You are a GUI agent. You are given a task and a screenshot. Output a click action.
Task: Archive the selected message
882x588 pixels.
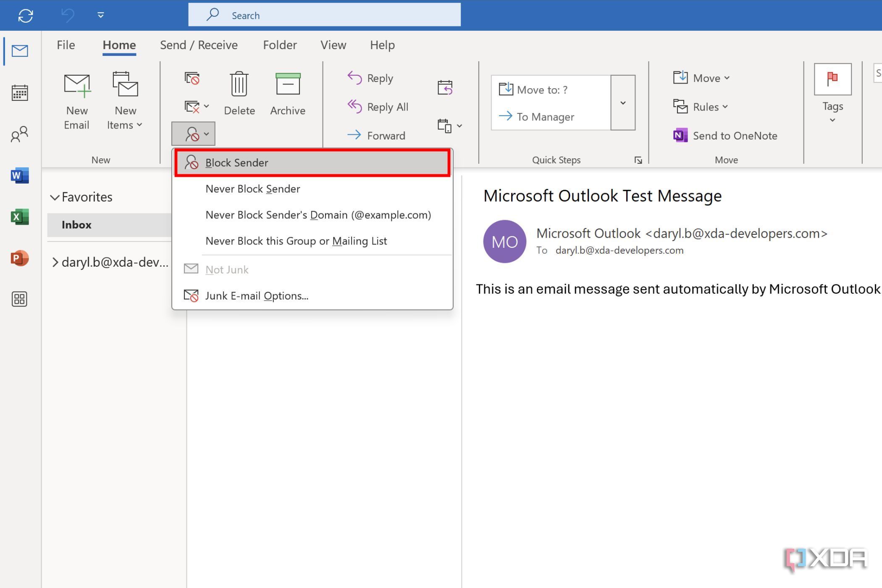[287, 92]
